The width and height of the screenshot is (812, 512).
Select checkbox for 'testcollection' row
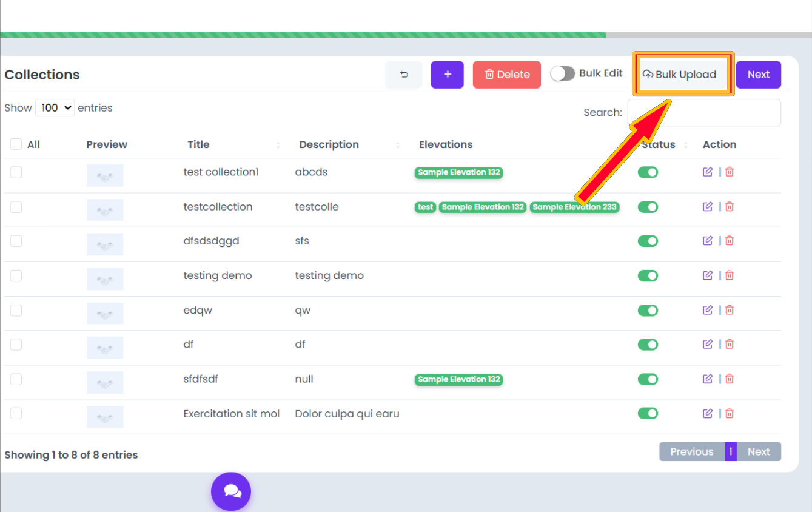(16, 207)
